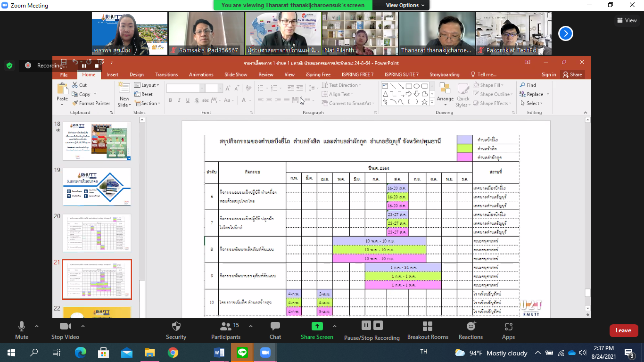Increase font size with large A icon

pos(228,88)
